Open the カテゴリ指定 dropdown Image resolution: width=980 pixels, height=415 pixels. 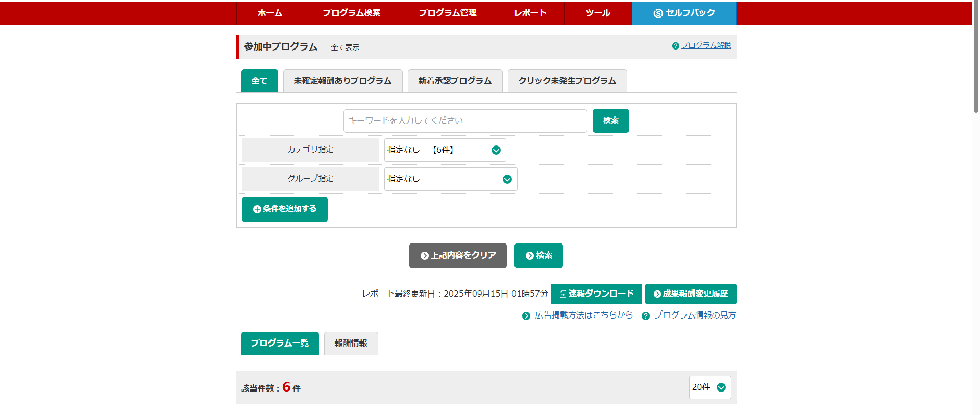pos(445,150)
